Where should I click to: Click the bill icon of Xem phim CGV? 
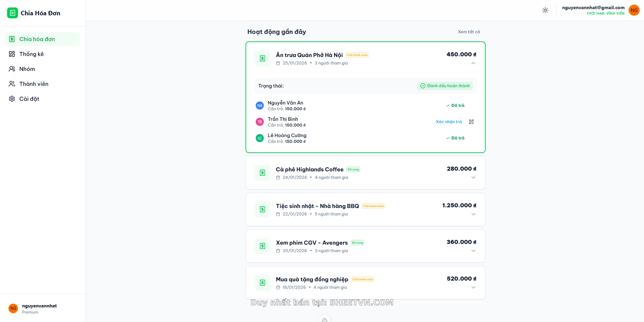coord(262,246)
